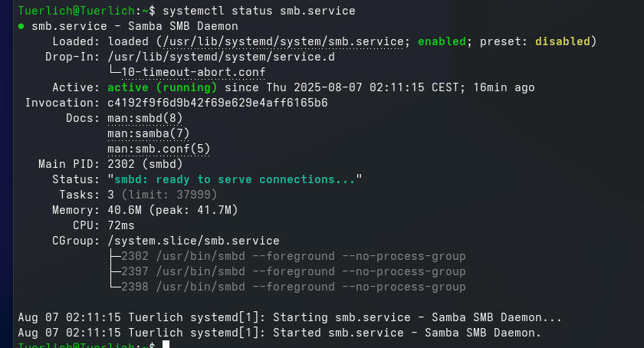
Task: Open the man:samba(7) documentation link
Action: [148, 133]
